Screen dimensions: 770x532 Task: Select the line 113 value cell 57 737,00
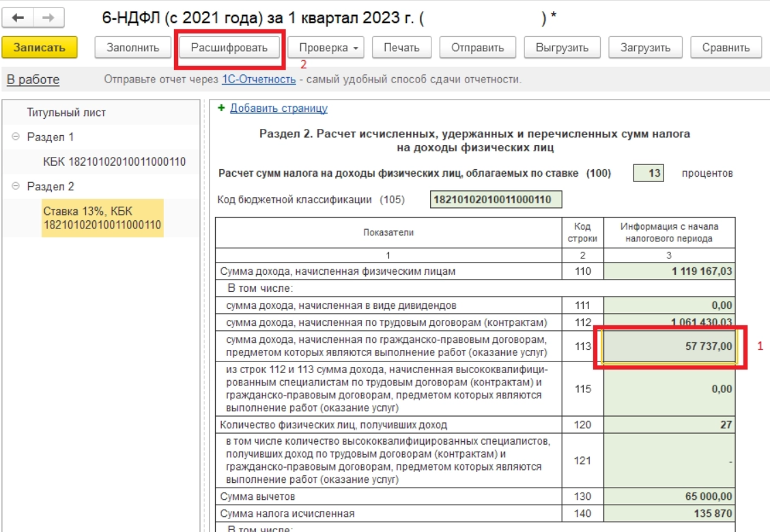click(x=669, y=346)
